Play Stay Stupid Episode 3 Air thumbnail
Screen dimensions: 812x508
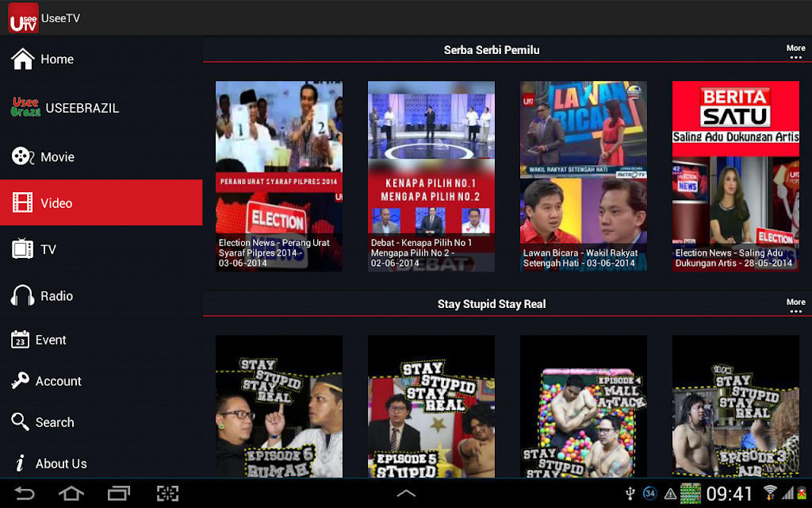tap(735, 406)
